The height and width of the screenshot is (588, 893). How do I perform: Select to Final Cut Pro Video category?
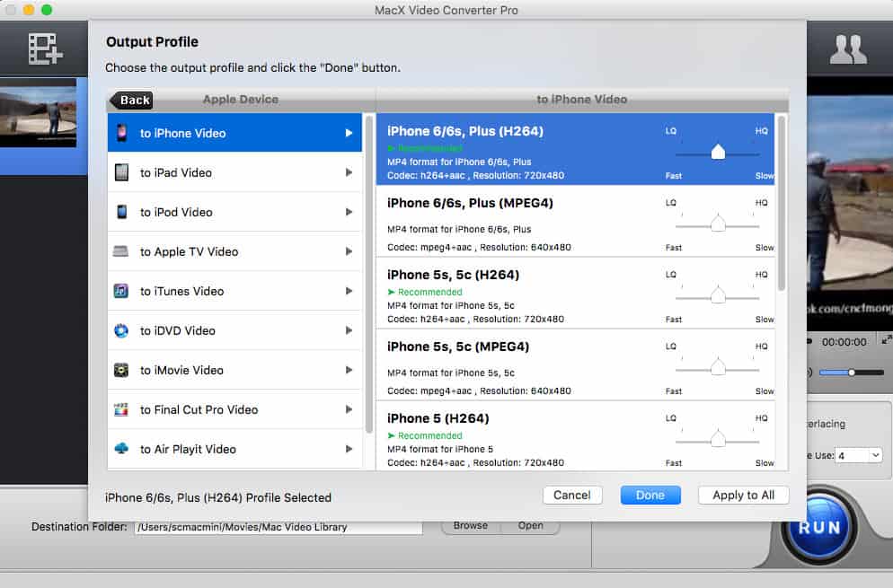[x=234, y=410]
